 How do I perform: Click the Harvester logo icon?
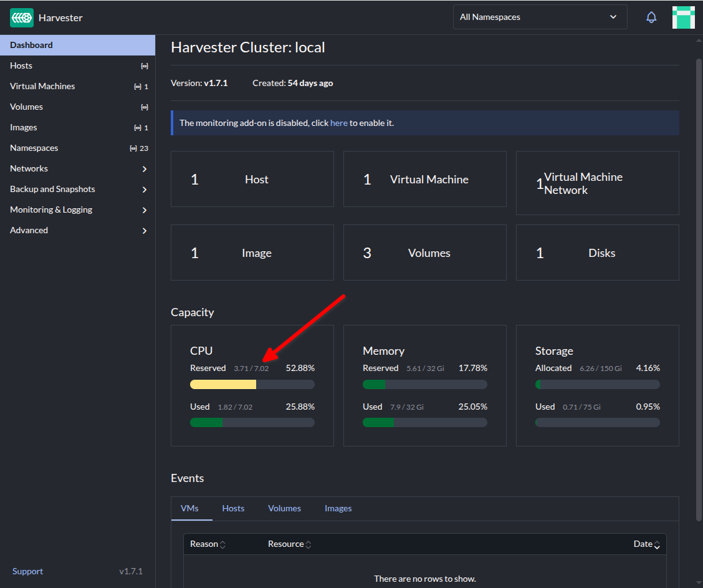[22, 17]
